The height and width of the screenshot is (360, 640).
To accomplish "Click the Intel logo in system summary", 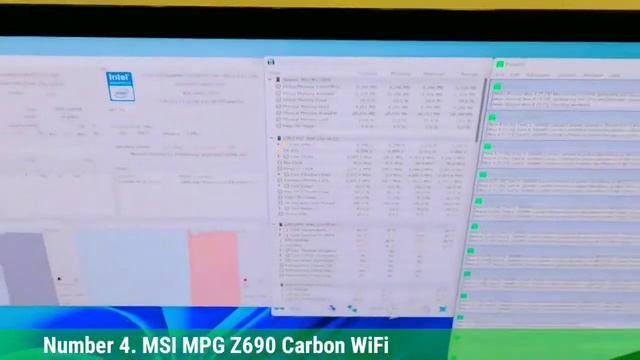I will (120, 86).
